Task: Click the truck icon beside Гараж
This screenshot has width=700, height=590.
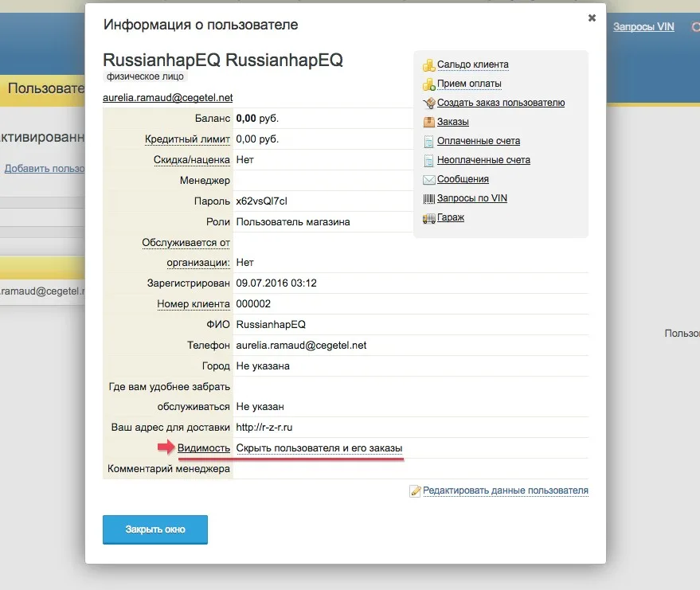Action: (429, 217)
